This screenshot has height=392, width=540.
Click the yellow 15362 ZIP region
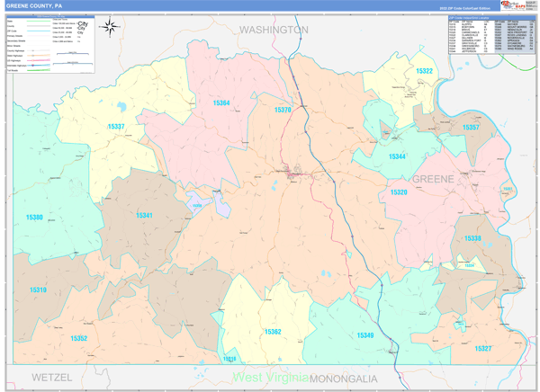point(273,332)
